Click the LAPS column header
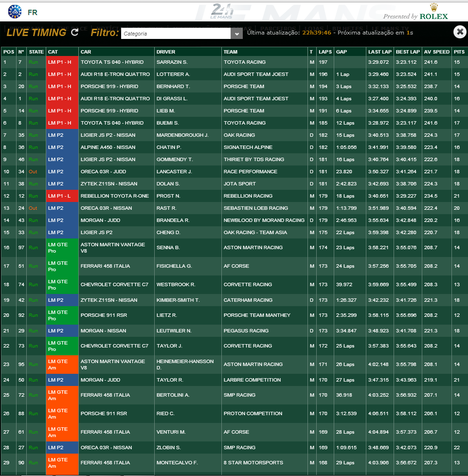Screen dimensions: 468x476 (x=324, y=52)
